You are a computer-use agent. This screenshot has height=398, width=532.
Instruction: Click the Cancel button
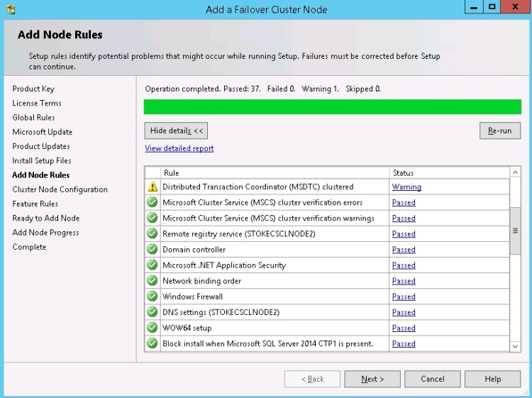[x=432, y=379]
